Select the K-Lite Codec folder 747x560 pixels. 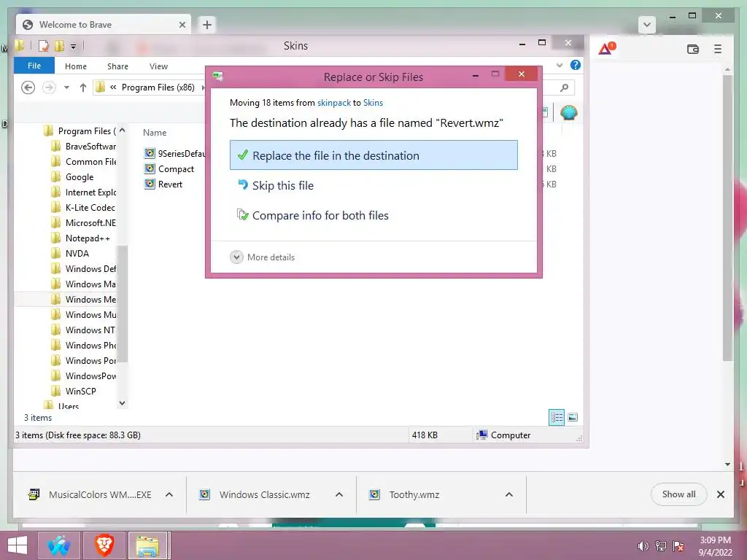[x=83, y=207]
